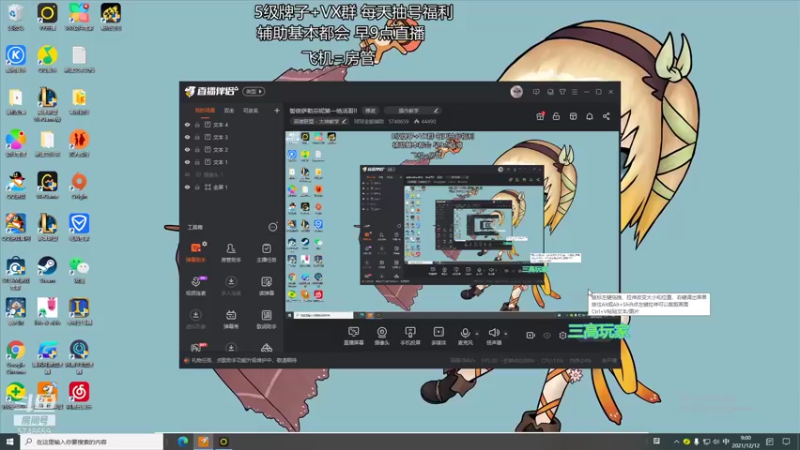Lock the 全屏 1 layer
This screenshot has height=450, width=800.
(x=197, y=187)
